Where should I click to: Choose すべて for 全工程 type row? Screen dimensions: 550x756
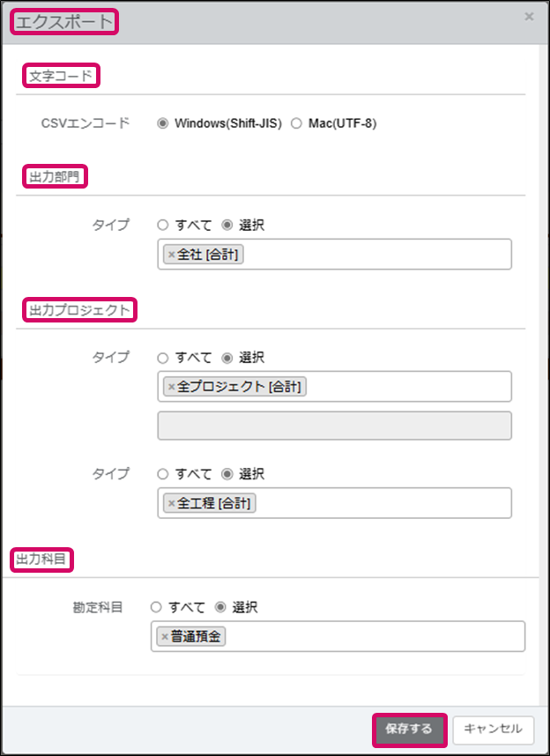coord(162,474)
